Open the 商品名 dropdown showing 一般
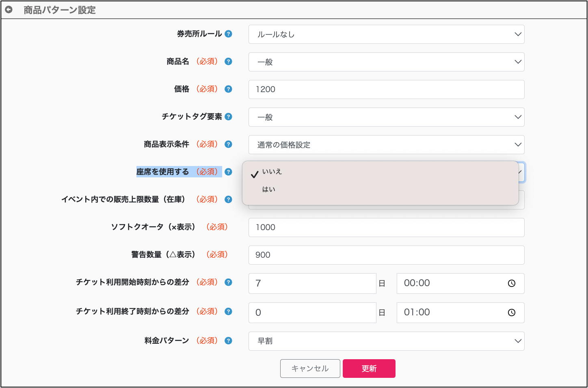Image resolution: width=588 pixels, height=388 pixels. point(386,62)
